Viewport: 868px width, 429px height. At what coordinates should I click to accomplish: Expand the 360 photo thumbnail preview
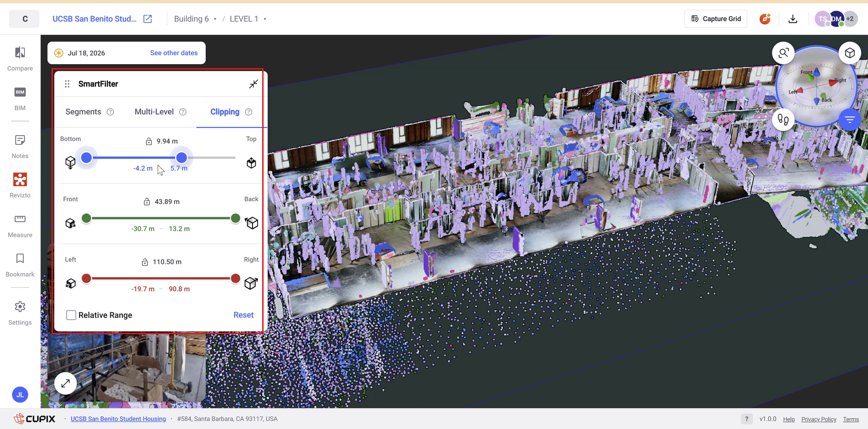coord(66,383)
